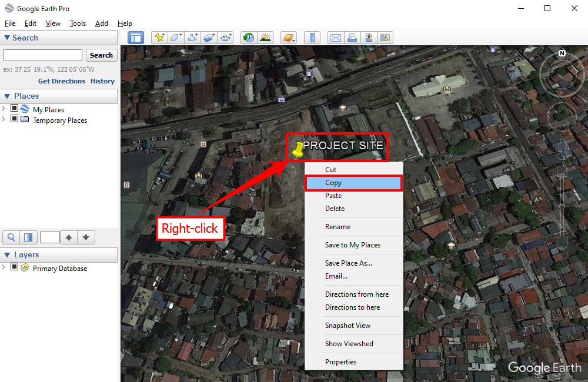Open the planet switcher in the toolbar

(x=289, y=38)
